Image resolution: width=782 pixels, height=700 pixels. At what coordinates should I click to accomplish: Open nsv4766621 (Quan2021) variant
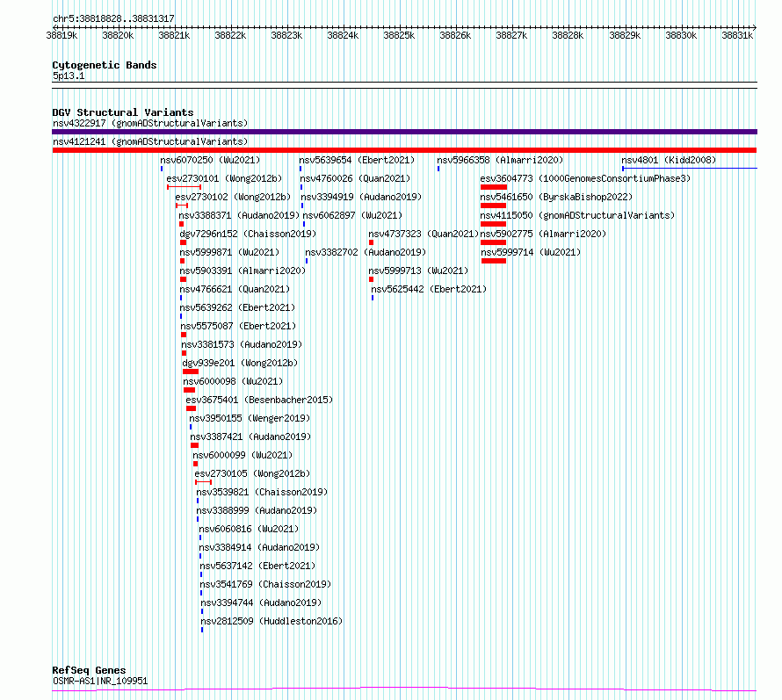pyautogui.click(x=235, y=289)
